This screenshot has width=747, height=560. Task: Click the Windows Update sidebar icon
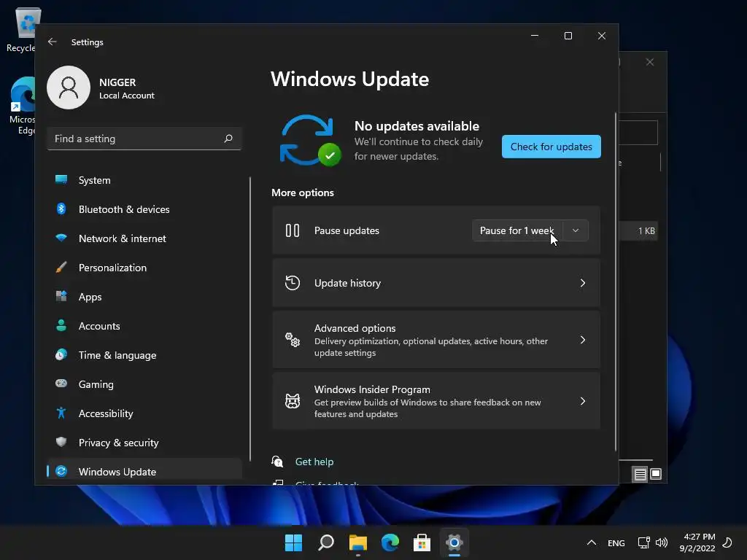pos(61,472)
